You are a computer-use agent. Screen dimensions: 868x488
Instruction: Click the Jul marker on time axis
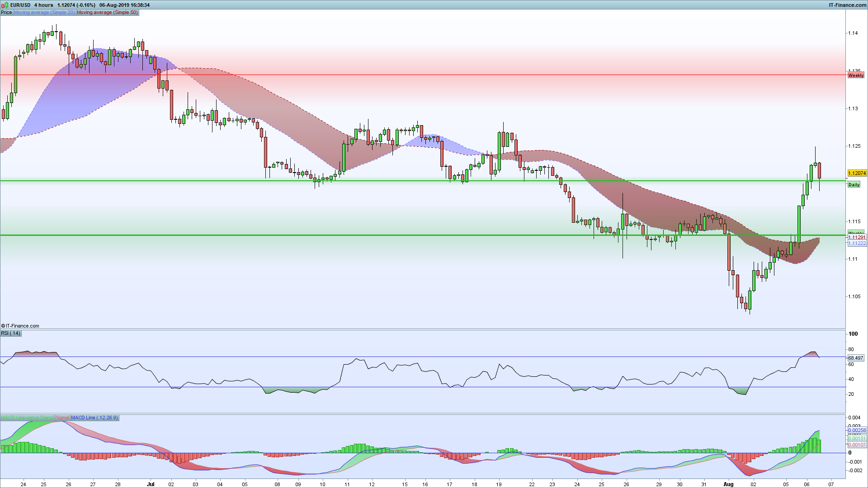[151, 484]
